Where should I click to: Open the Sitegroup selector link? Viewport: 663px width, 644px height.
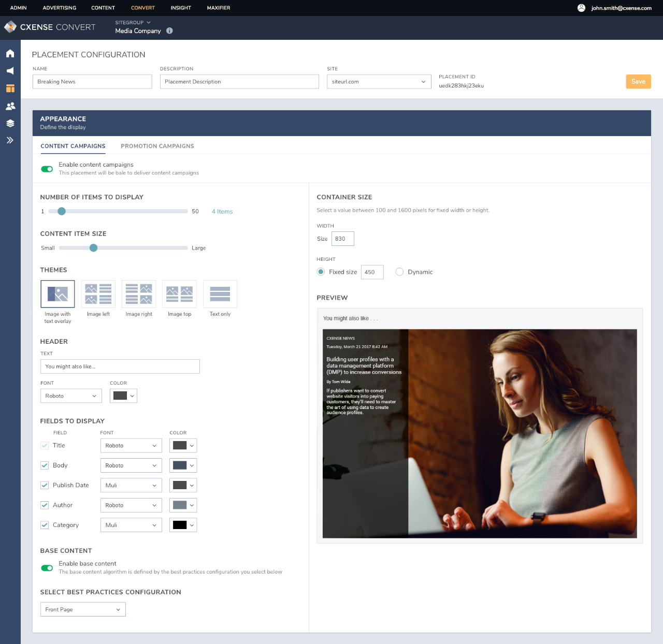click(x=133, y=23)
